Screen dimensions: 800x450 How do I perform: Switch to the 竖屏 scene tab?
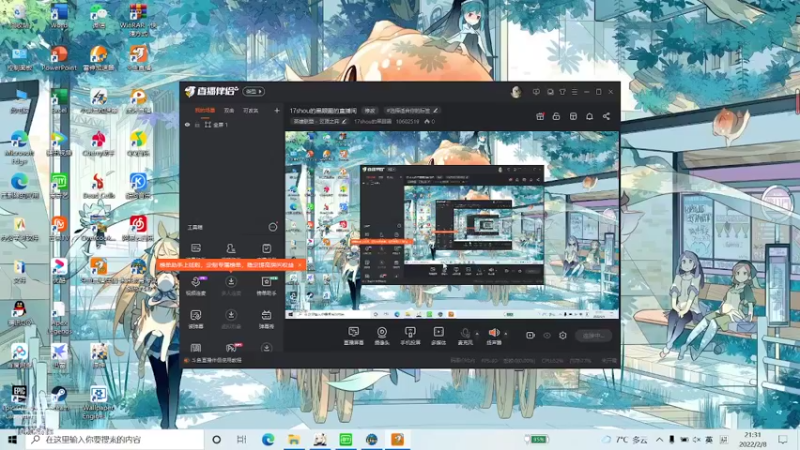[x=229, y=110]
